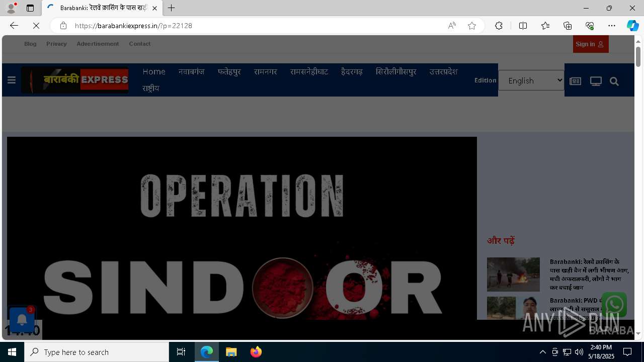The image size is (644, 362).
Task: Open Windows Start menu
Action: (12, 352)
